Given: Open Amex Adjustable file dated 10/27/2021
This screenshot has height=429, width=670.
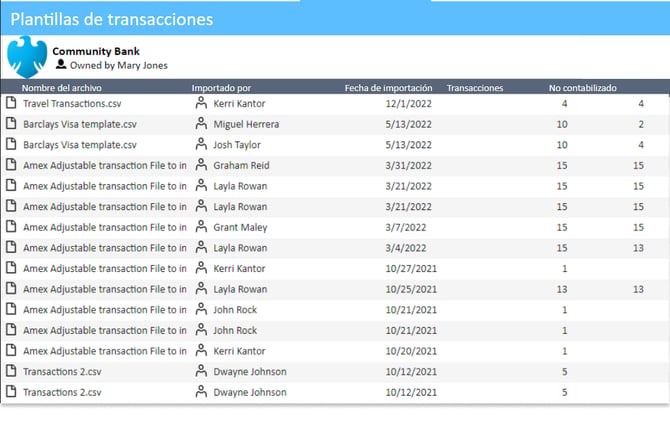Looking at the screenshot, I should pyautogui.click(x=105, y=268).
